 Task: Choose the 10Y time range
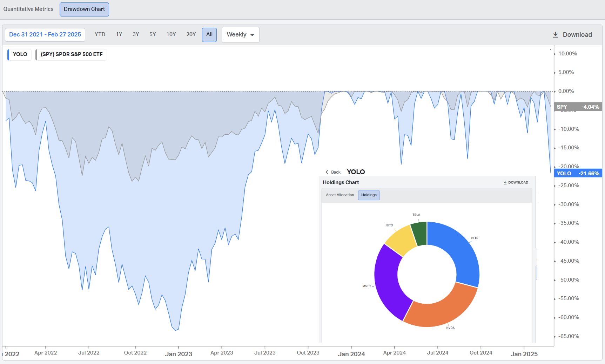pos(171,34)
